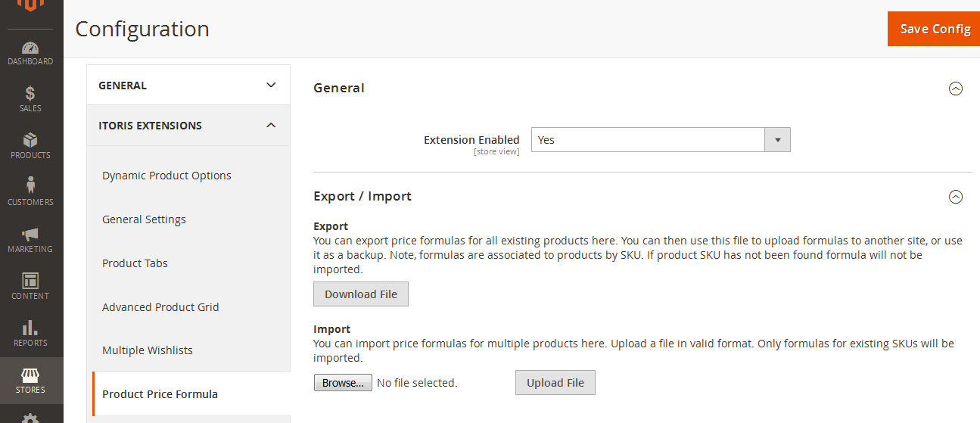Open the Customers person icon
This screenshot has width=980, height=423.
coord(30,186)
